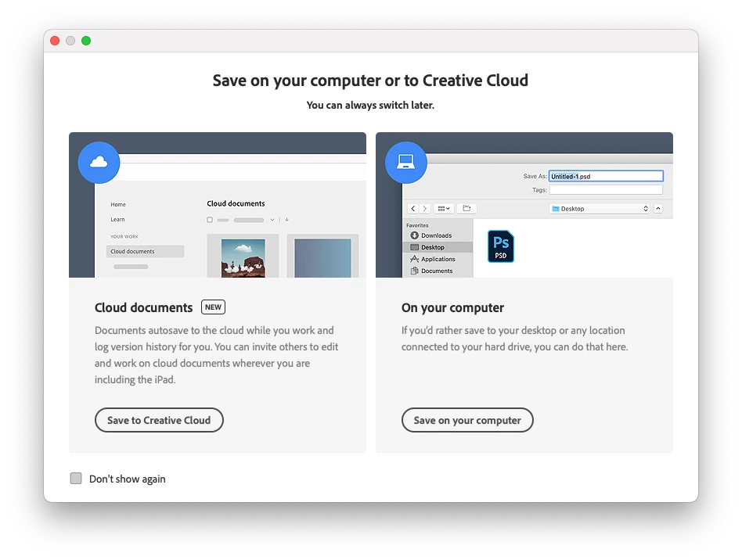Collapse the save dialog with the chevron-up button
Image resolution: width=742 pixels, height=560 pixels.
[657, 209]
